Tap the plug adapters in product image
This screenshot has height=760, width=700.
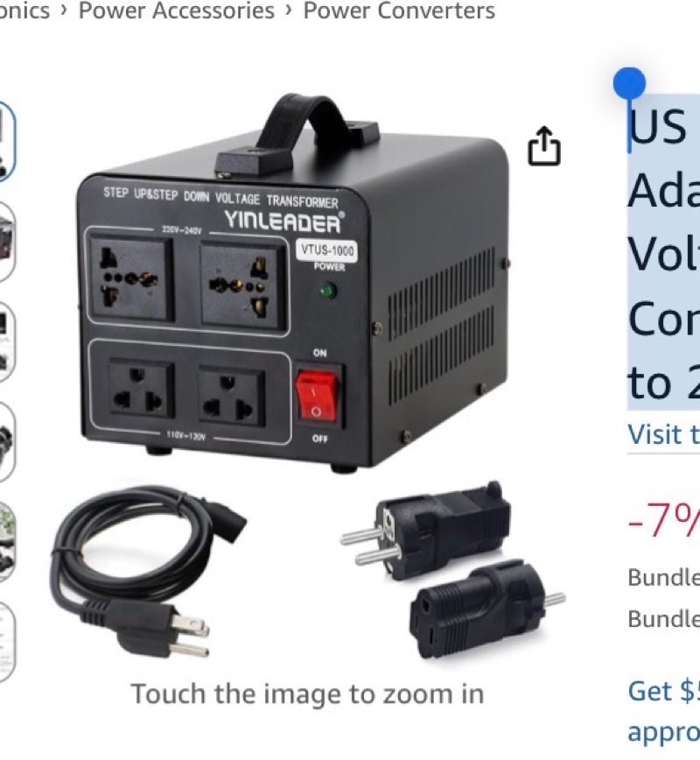click(453, 571)
